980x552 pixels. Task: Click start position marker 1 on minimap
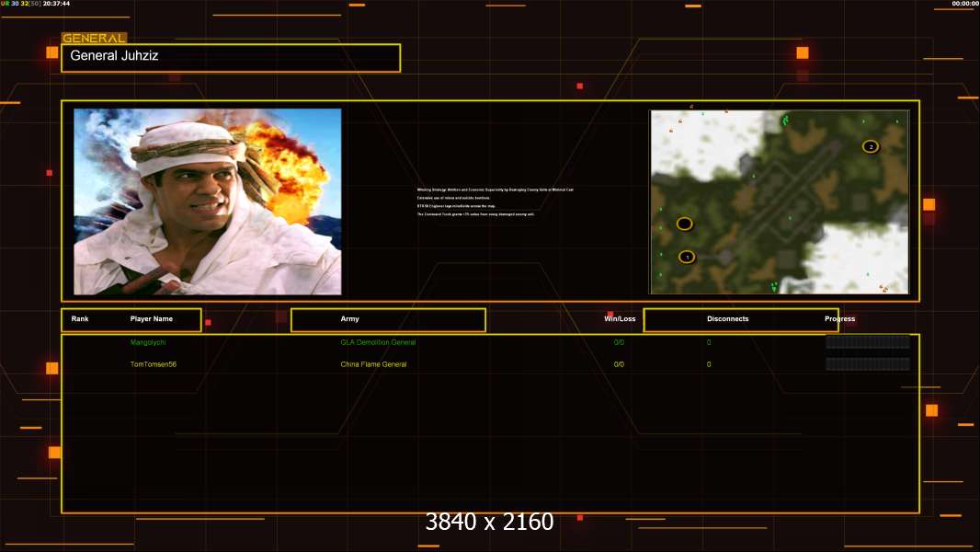click(686, 257)
